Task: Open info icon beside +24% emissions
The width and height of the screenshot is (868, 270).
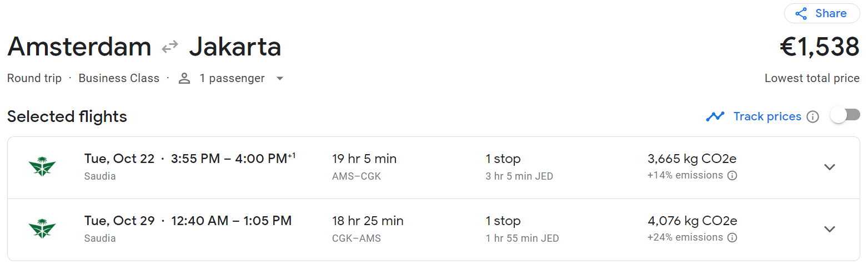Action: tap(732, 238)
